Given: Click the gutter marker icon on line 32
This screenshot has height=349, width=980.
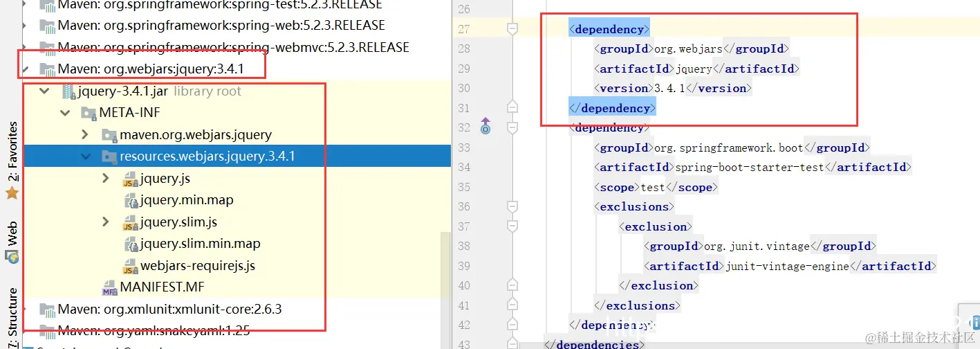Looking at the screenshot, I should [x=485, y=125].
